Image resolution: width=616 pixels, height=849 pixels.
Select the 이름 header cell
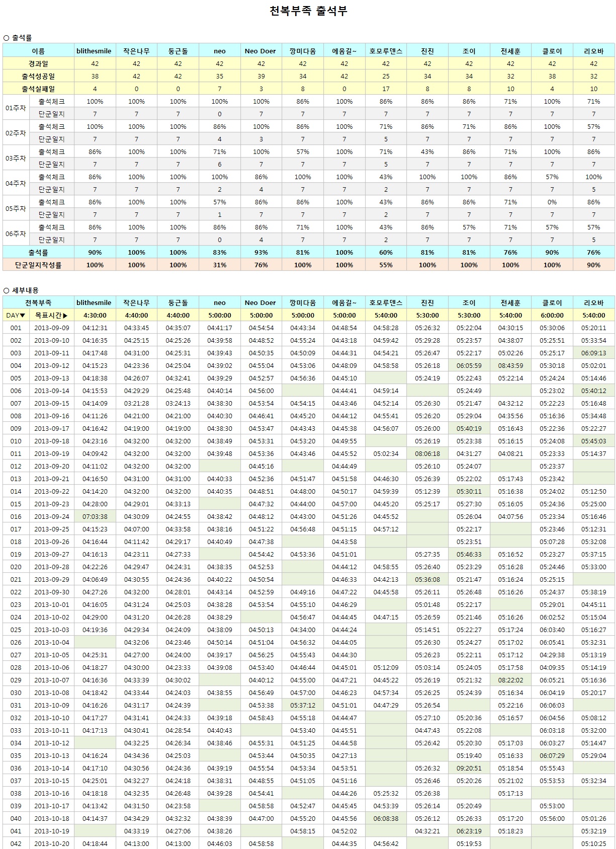point(38,51)
